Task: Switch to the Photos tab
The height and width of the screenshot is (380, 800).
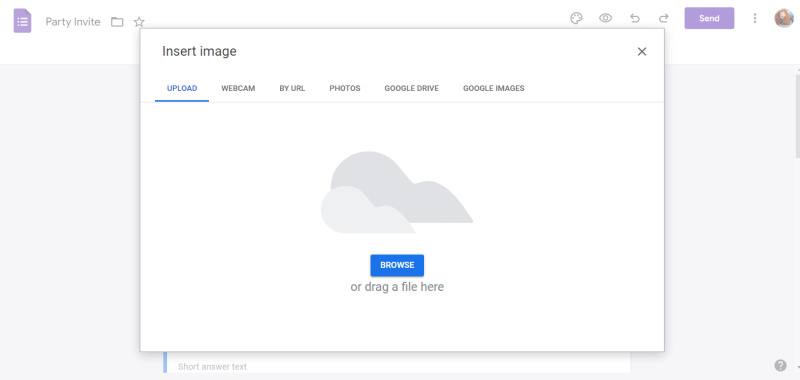Action: (x=345, y=88)
